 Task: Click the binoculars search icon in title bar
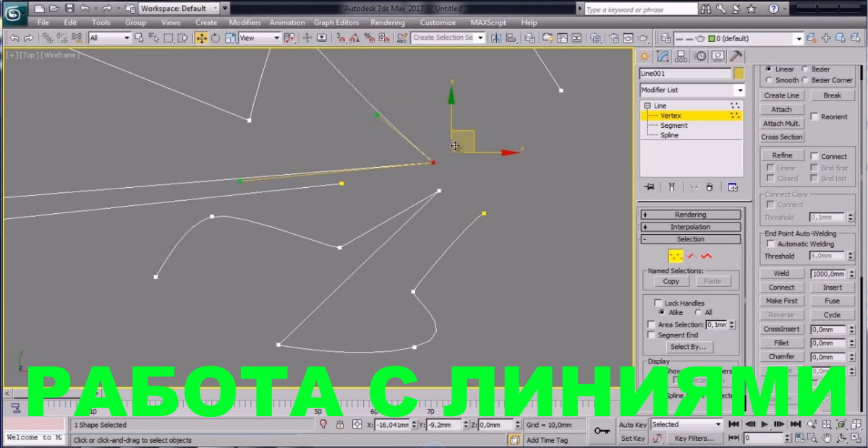(705, 9)
